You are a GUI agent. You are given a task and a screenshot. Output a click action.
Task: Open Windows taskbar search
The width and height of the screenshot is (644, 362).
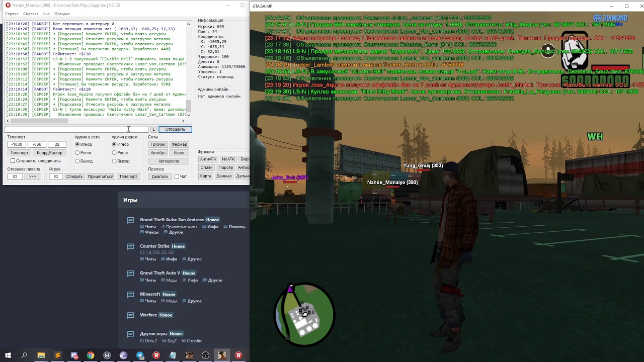tap(24, 355)
